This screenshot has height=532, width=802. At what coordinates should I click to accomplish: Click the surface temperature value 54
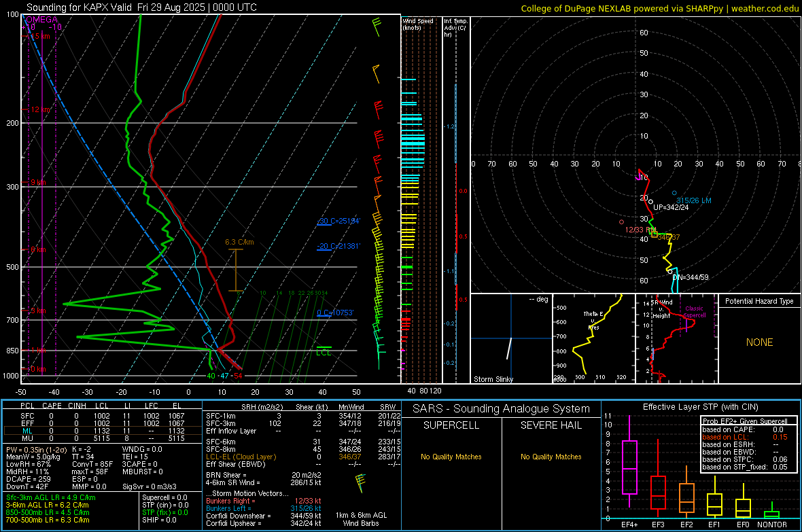pos(237,376)
